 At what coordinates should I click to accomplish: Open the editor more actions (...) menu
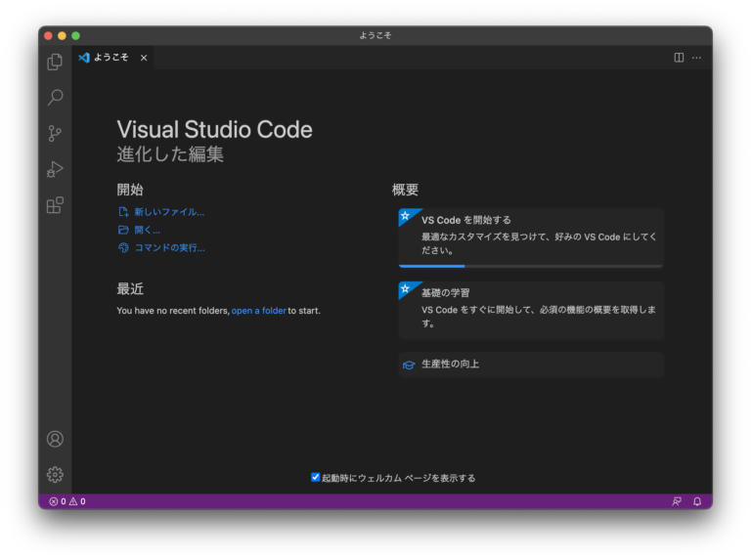696,58
